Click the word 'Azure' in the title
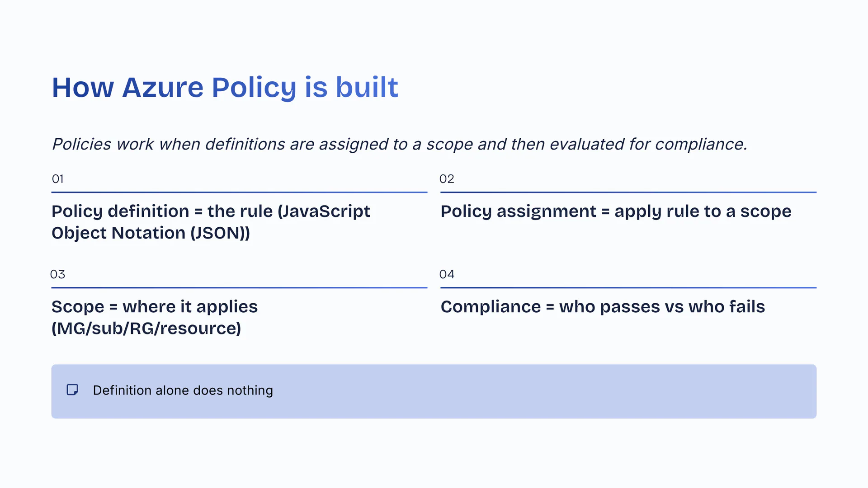868x488 pixels. [163, 87]
